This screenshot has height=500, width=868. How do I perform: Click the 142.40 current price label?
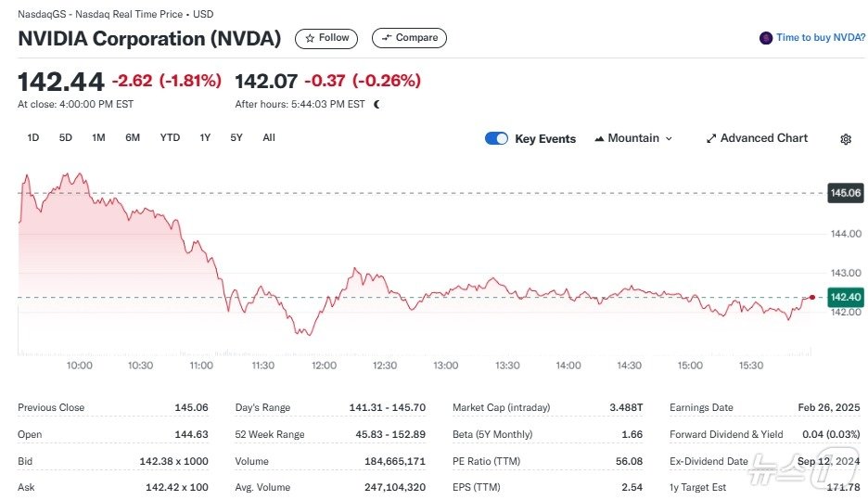(x=846, y=297)
